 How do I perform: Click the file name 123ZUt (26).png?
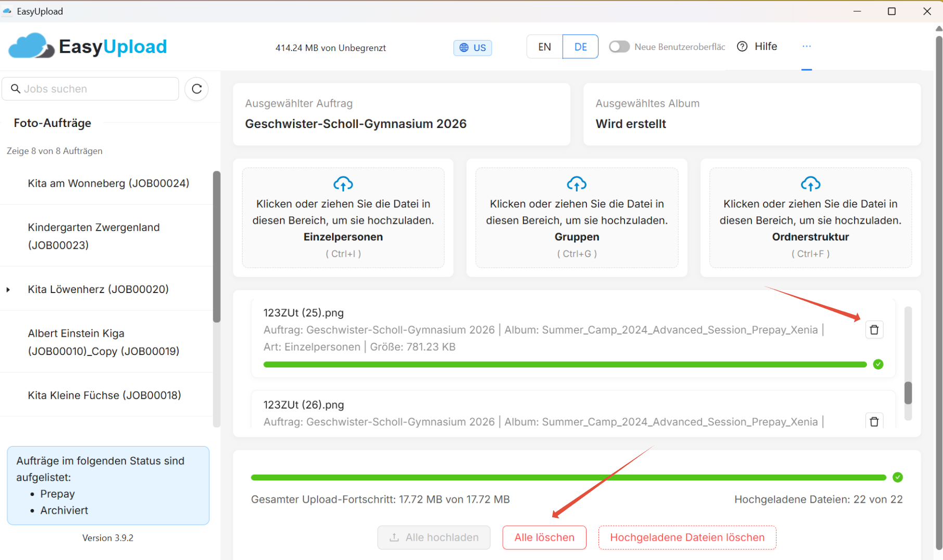click(303, 405)
